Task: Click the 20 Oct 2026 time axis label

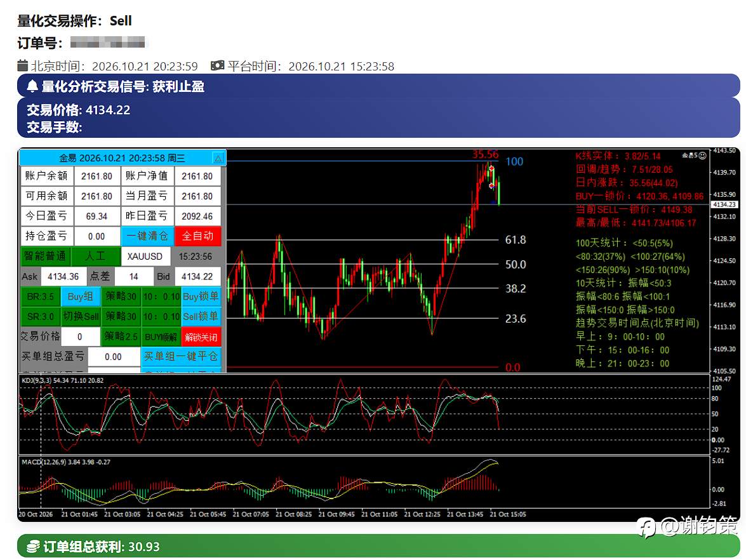Action: (36, 514)
